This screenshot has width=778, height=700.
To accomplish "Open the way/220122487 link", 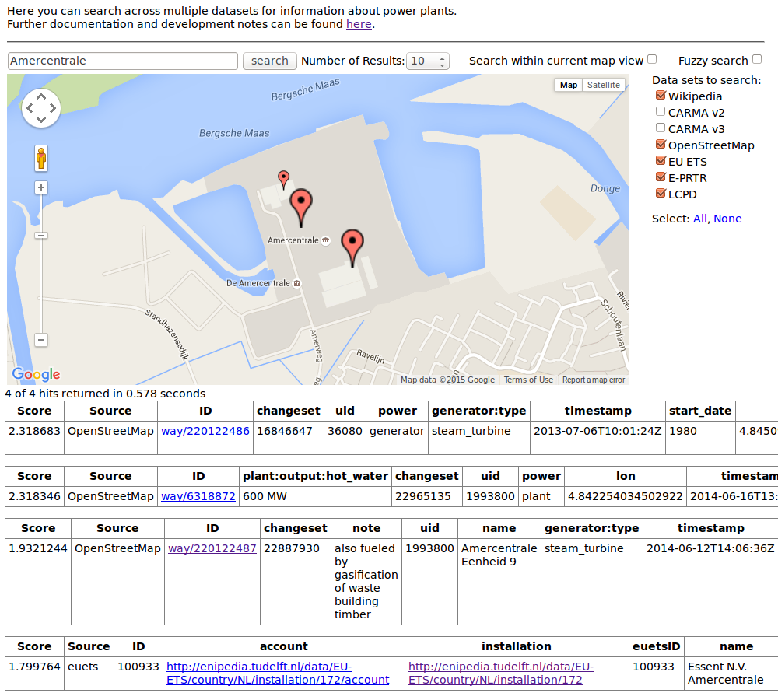I will click(212, 548).
